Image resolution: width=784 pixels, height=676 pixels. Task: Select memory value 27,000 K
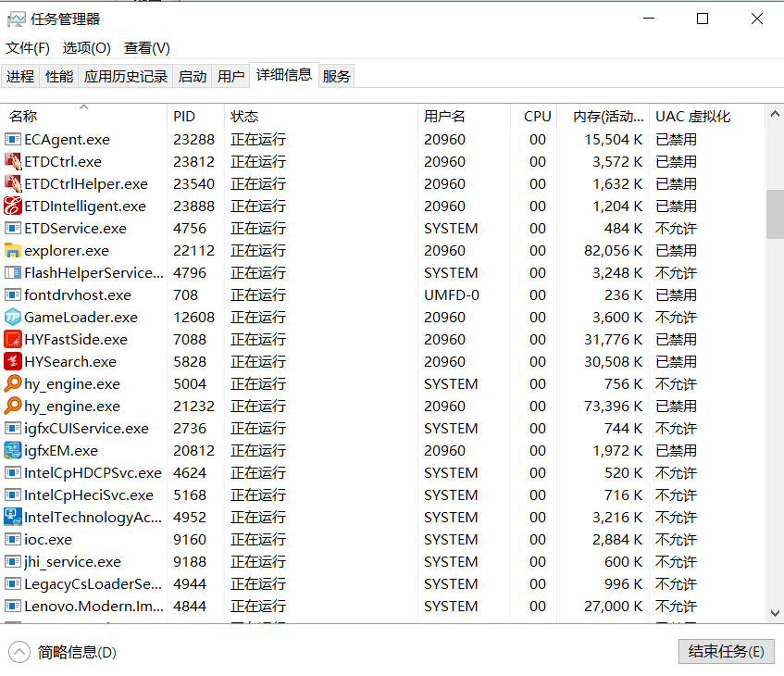613,606
